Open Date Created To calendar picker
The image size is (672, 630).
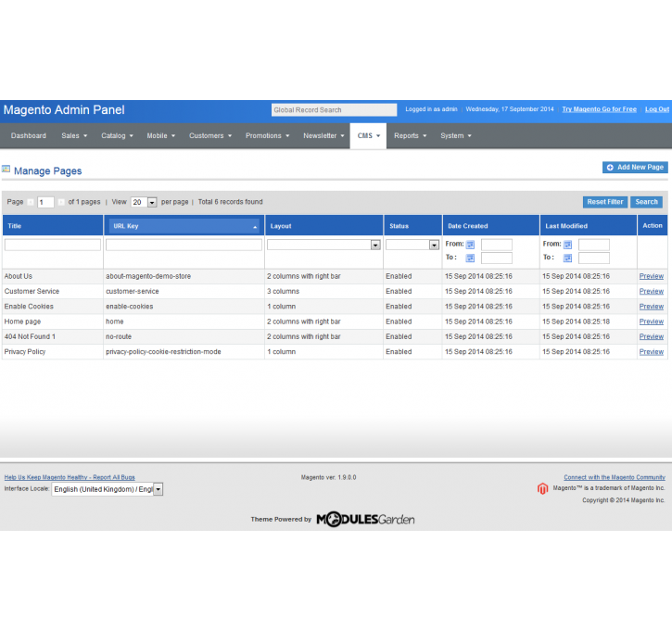click(470, 258)
